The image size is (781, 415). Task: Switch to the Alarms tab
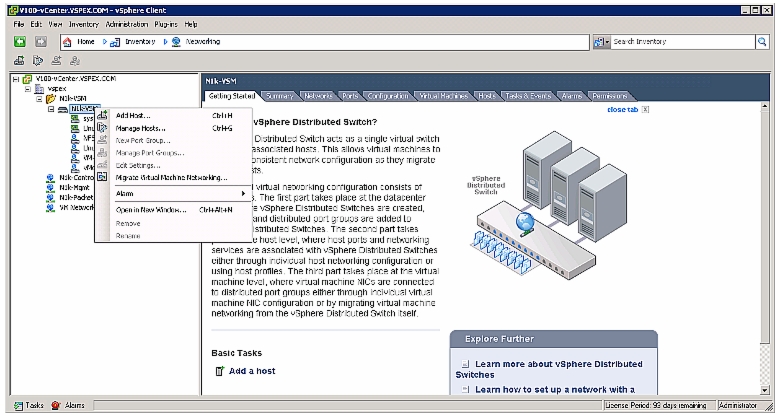point(572,96)
